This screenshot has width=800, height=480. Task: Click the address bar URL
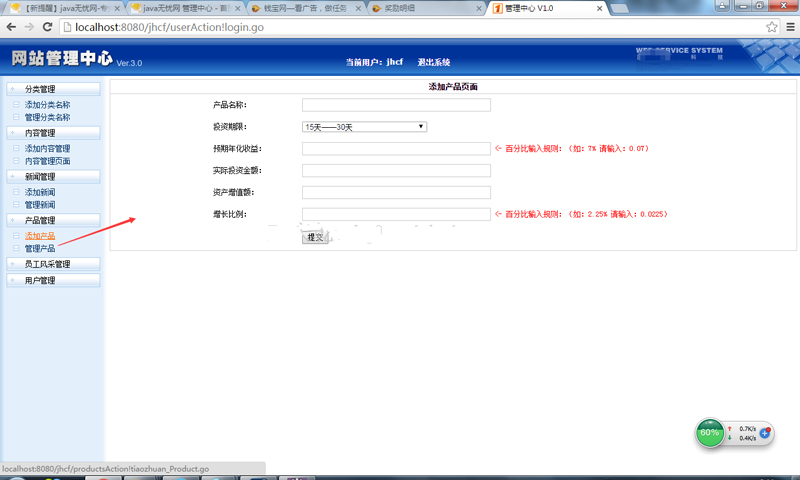pos(169,27)
